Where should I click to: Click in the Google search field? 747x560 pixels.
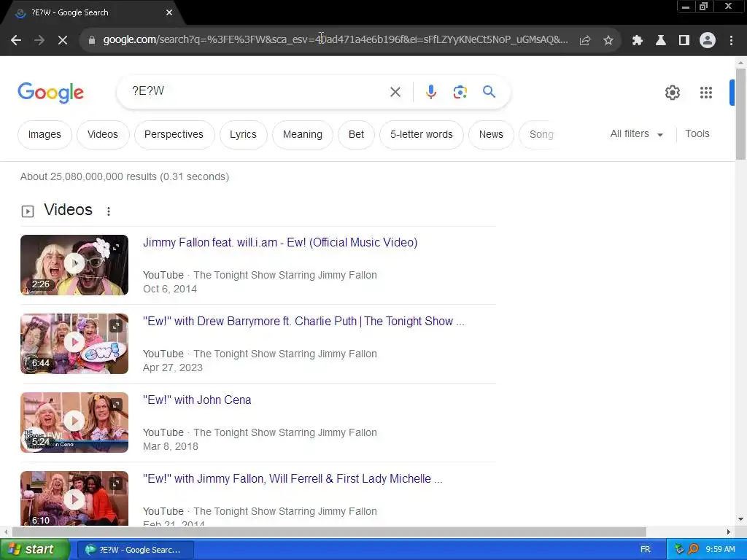coord(258,91)
